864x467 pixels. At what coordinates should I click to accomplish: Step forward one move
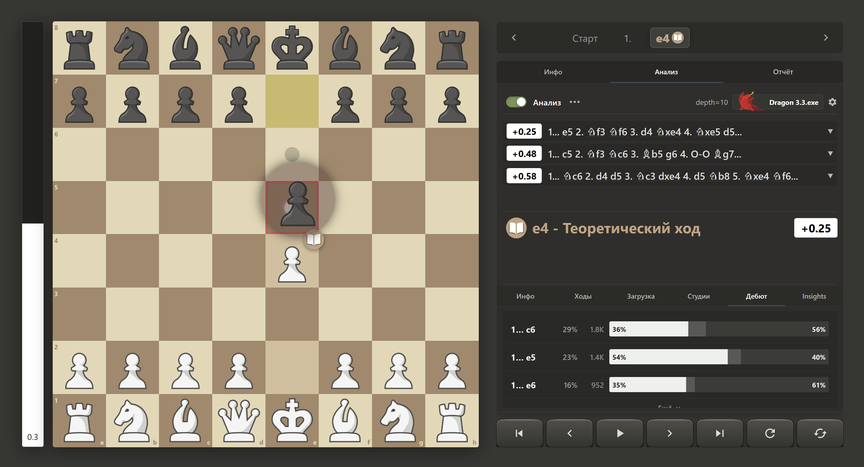tap(669, 433)
